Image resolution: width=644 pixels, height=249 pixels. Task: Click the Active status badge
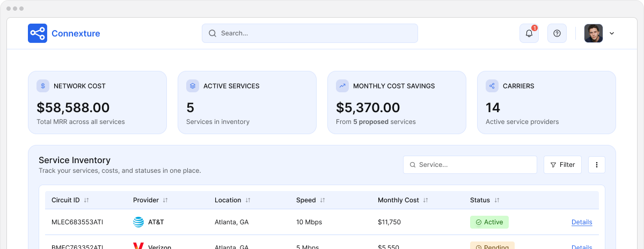(489, 222)
